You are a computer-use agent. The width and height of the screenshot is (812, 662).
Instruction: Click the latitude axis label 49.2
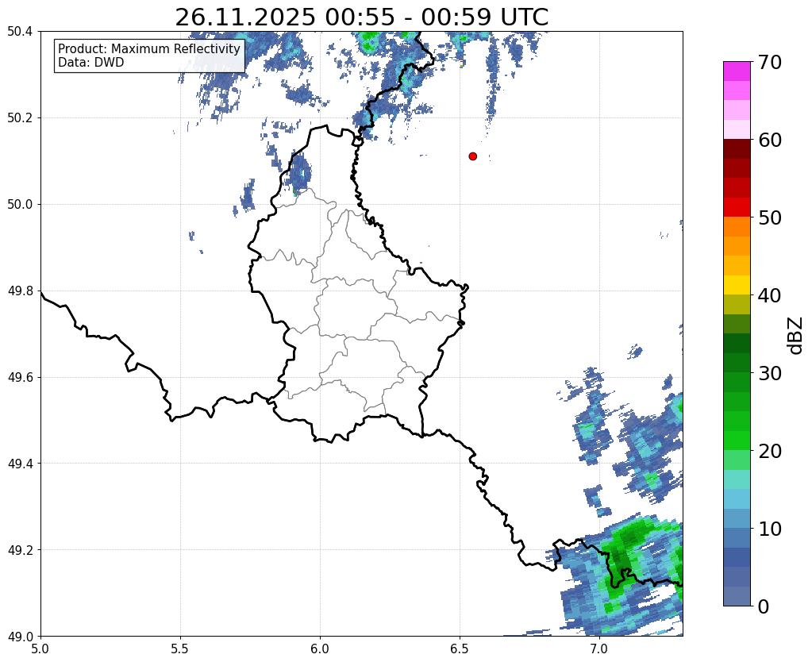click(x=20, y=549)
